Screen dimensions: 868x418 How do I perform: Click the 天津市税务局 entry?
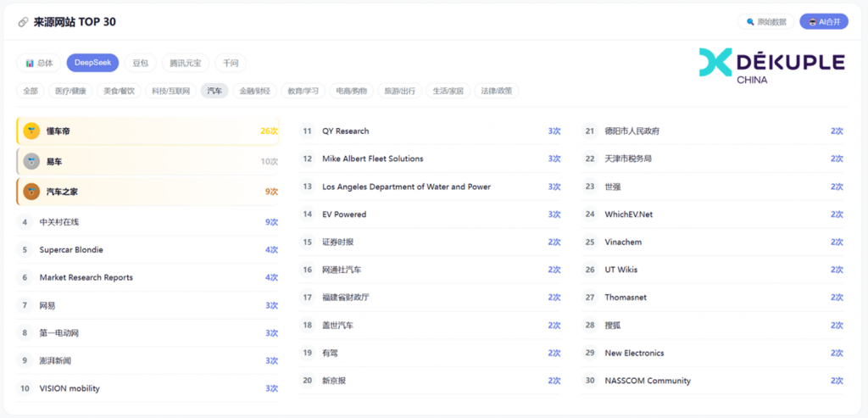click(712, 159)
